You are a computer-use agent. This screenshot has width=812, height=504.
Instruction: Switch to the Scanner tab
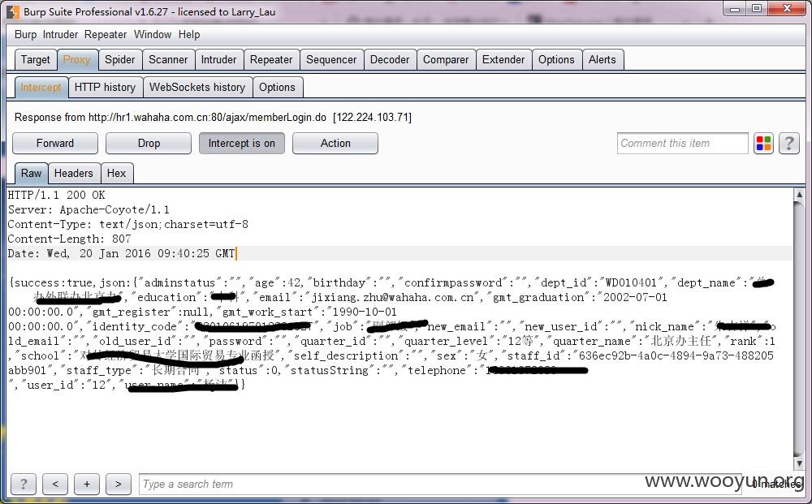tap(168, 59)
